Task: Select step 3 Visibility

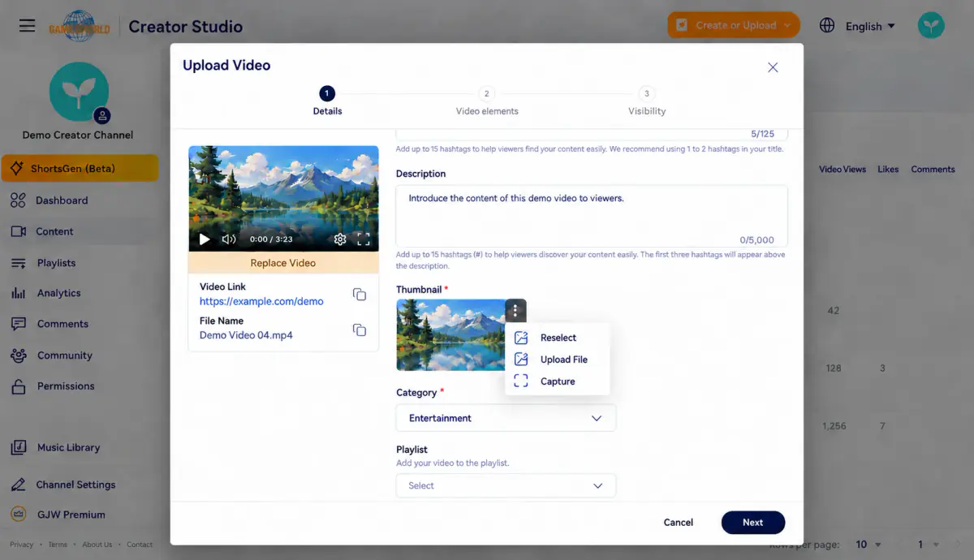Action: (x=646, y=101)
